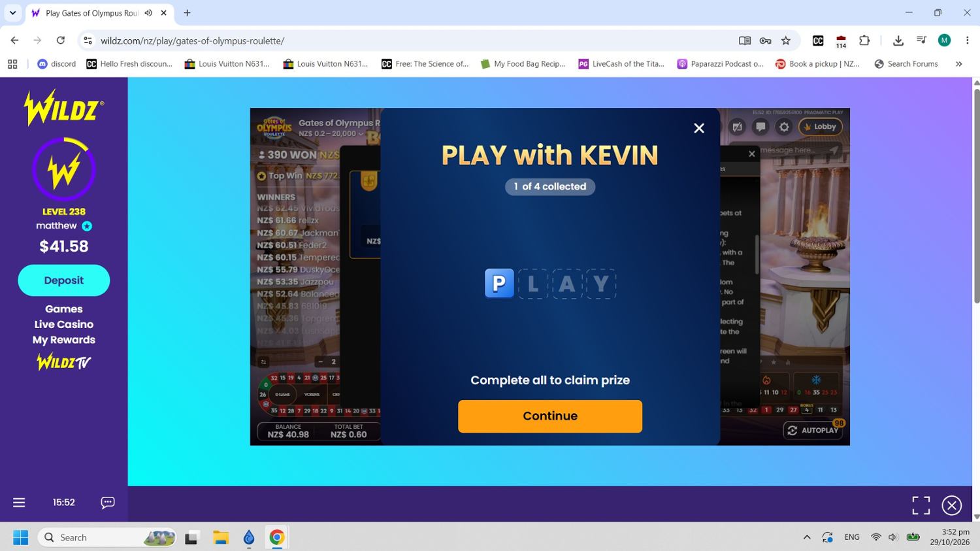Open the Wildz logo home link

(x=63, y=108)
